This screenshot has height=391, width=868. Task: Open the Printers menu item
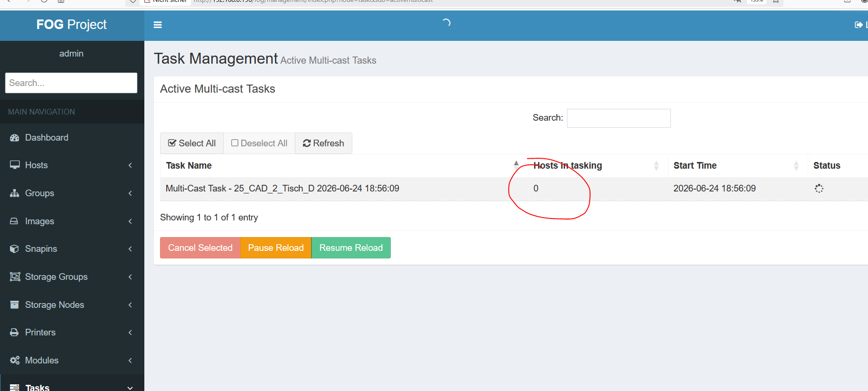click(x=72, y=333)
